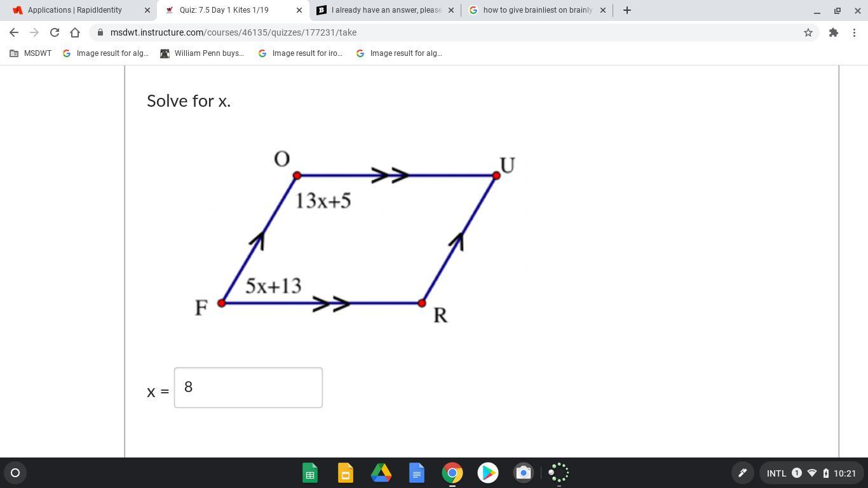Bookmark this page with the star icon
The image size is (868, 488).
[808, 32]
